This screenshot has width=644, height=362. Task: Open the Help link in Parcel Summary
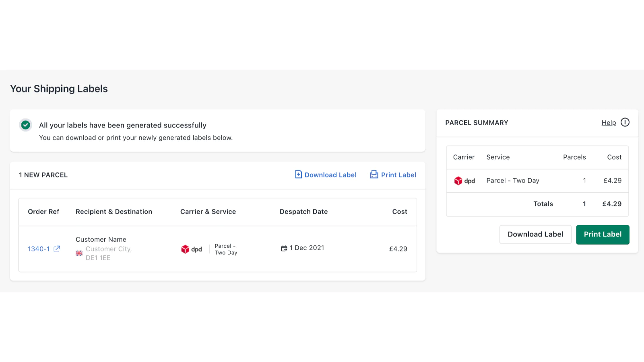609,123
